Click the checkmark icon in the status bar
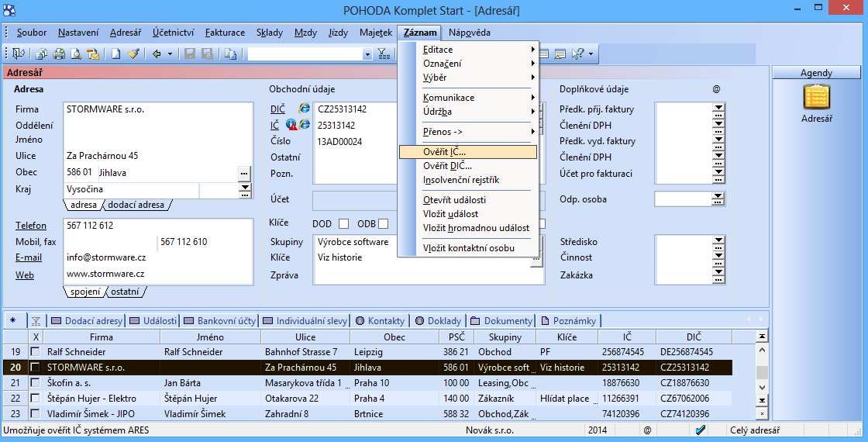This screenshot has width=868, height=442. pos(701,430)
